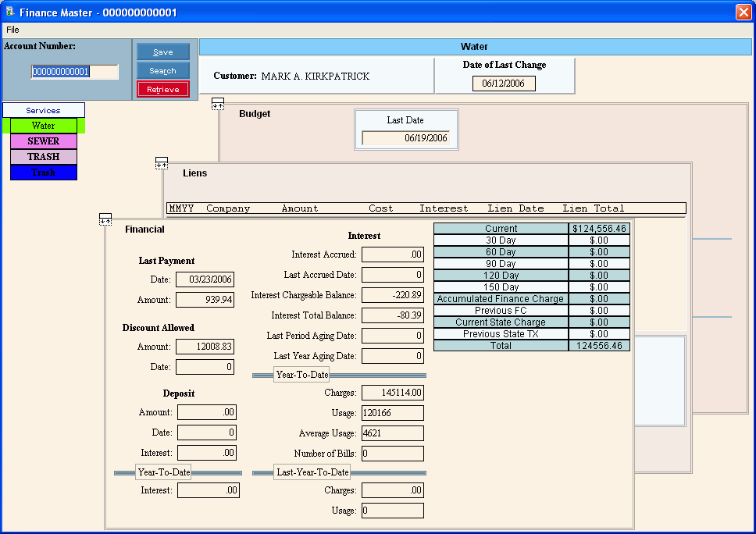Click the red Retrieve button

[163, 89]
